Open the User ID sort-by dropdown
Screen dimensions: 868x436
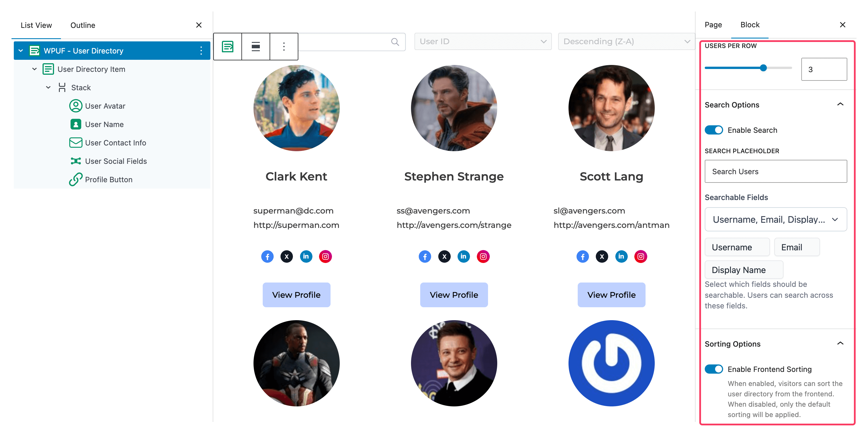tap(483, 41)
